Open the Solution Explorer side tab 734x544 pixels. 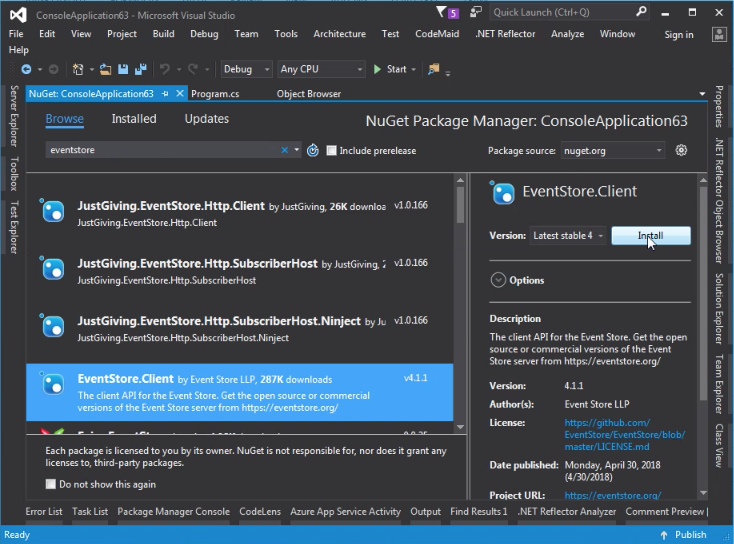point(719,309)
